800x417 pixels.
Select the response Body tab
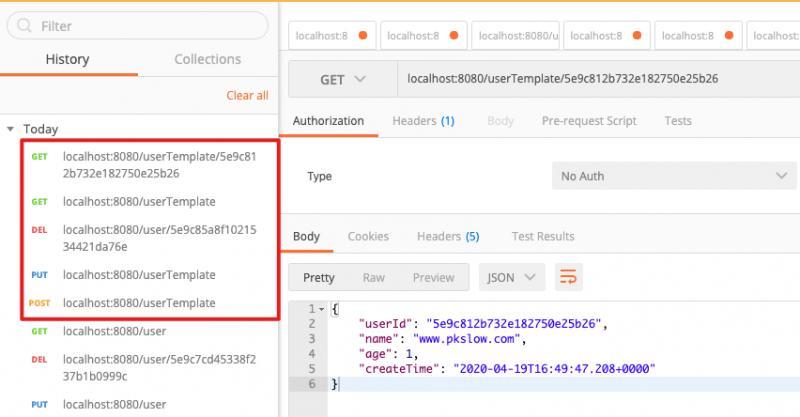(x=306, y=236)
